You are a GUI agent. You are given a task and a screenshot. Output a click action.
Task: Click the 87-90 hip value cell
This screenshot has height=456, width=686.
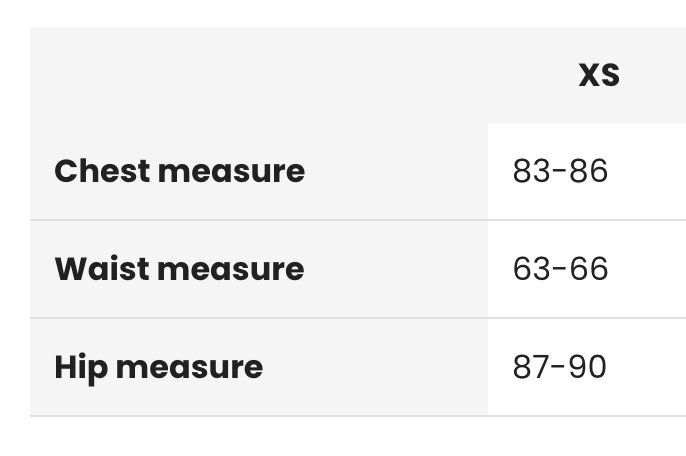587,367
